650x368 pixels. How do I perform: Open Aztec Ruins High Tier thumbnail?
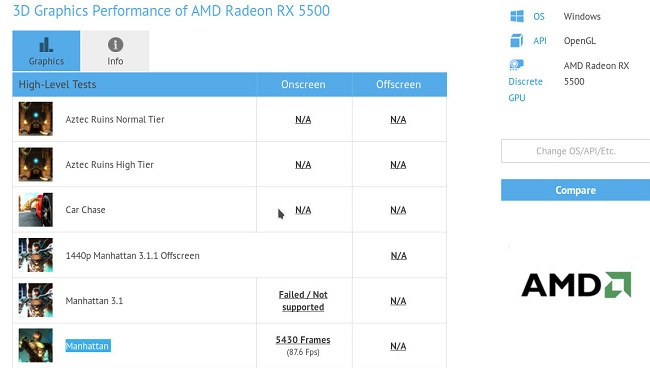[36, 165]
